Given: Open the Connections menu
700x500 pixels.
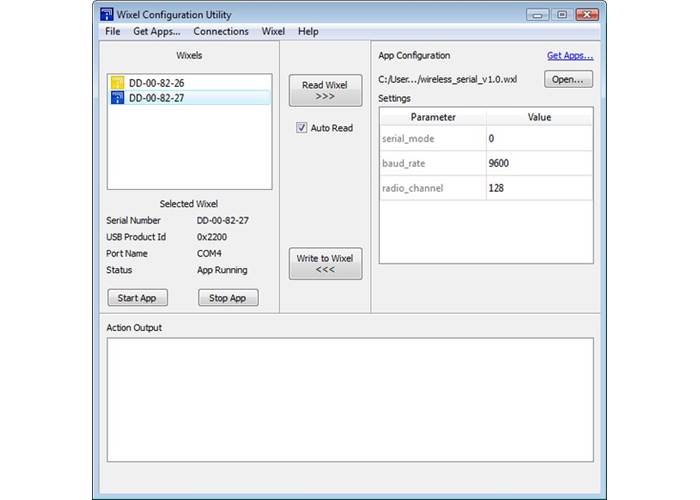Looking at the screenshot, I should 221,31.
